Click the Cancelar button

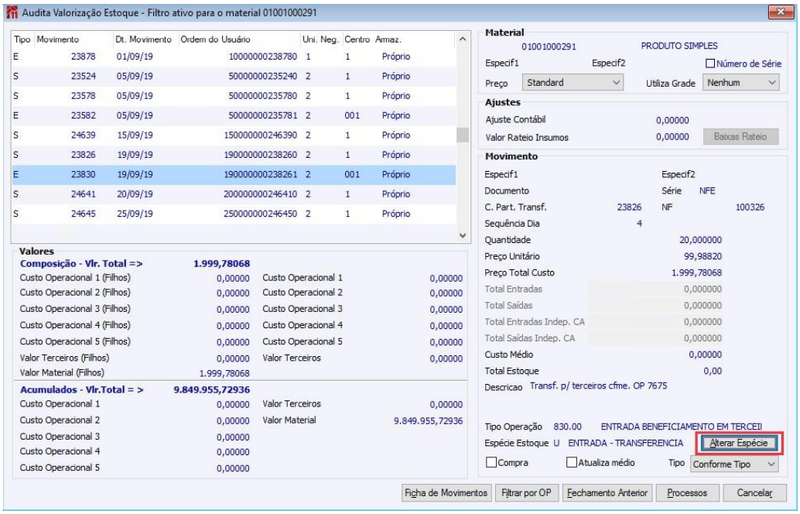click(x=755, y=493)
